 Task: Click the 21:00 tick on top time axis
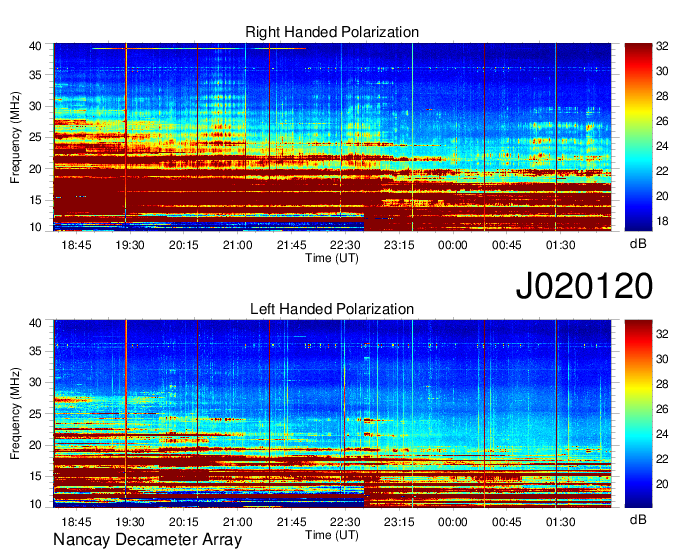(238, 245)
